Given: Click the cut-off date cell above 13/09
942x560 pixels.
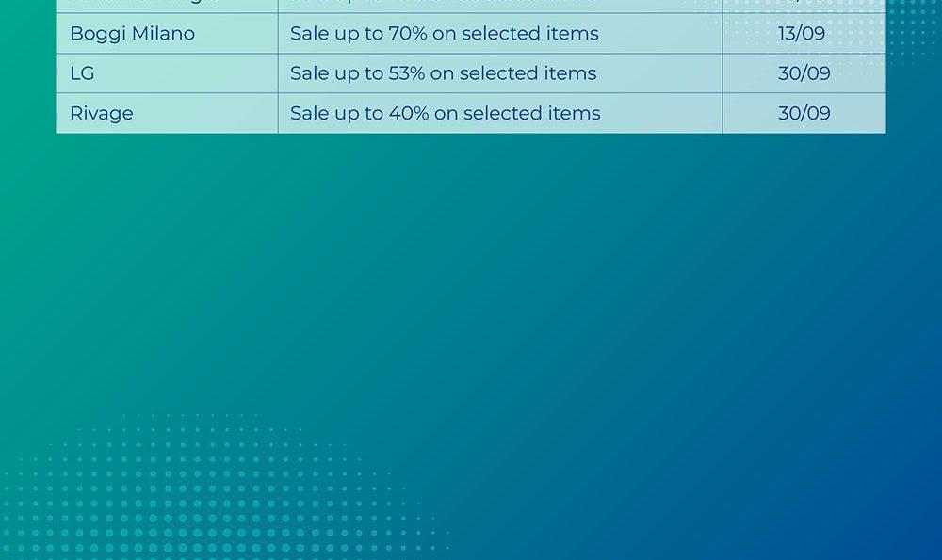Looking at the screenshot, I should point(804,5).
